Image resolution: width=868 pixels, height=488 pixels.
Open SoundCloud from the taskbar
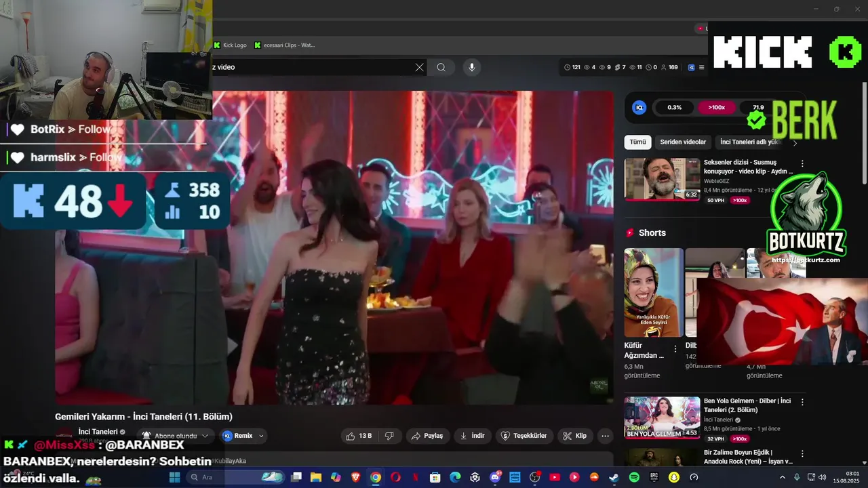(594, 477)
